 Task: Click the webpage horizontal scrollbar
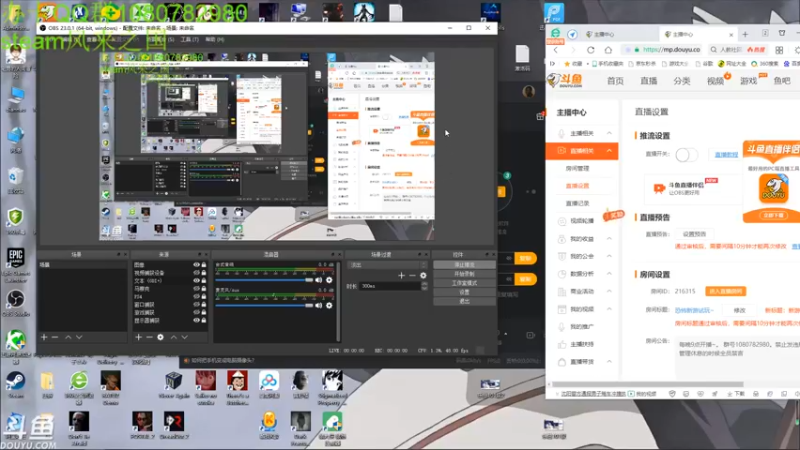[648, 384]
